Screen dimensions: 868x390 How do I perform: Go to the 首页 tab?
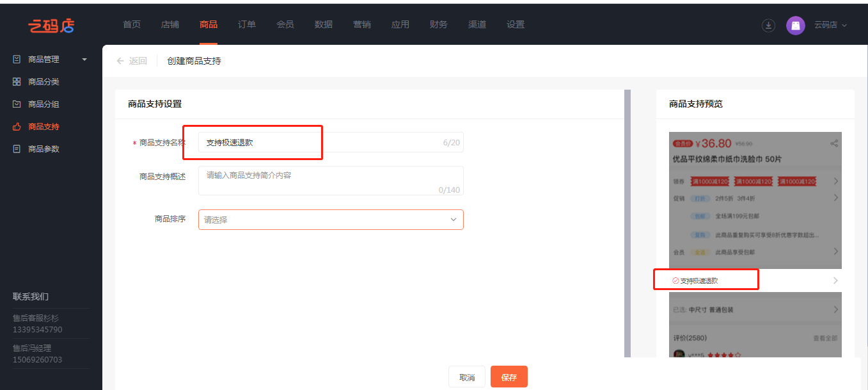[x=132, y=24]
